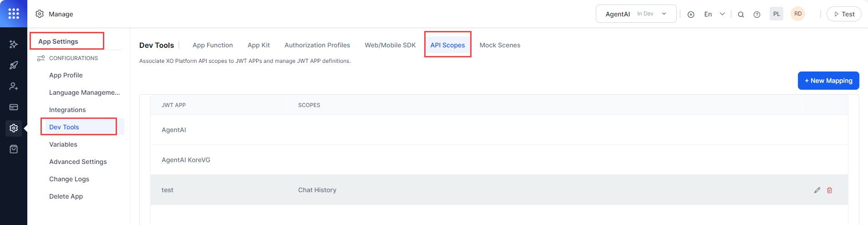Open Language Management in sidebar

[84, 92]
